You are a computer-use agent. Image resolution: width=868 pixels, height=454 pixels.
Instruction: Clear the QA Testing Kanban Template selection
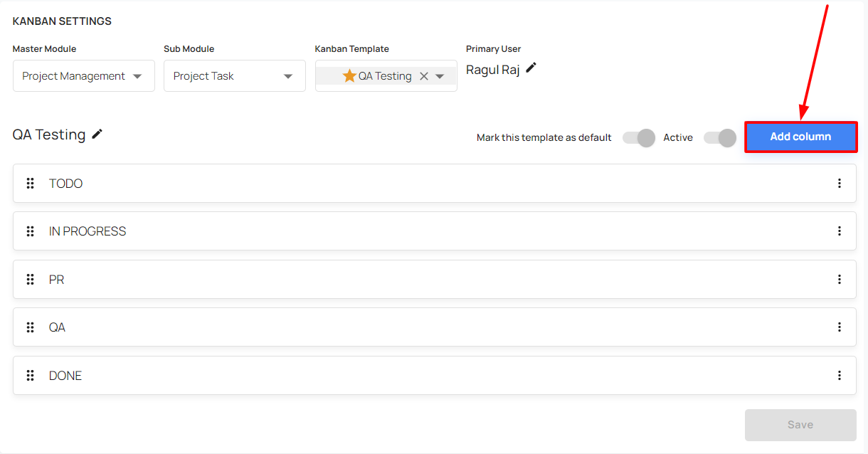423,76
